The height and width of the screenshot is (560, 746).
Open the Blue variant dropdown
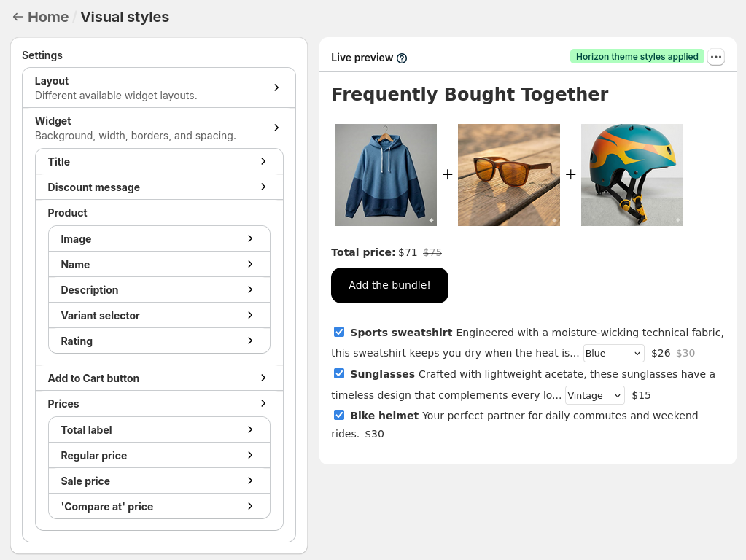[x=614, y=354]
